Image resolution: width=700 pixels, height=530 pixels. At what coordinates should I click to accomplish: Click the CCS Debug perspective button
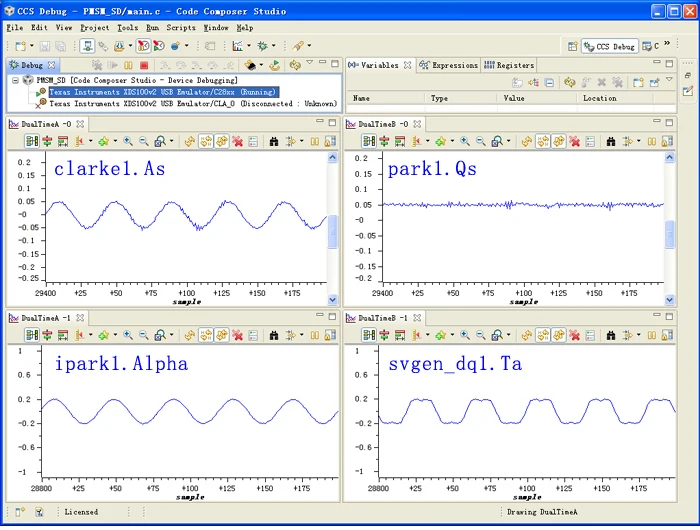click(610, 46)
